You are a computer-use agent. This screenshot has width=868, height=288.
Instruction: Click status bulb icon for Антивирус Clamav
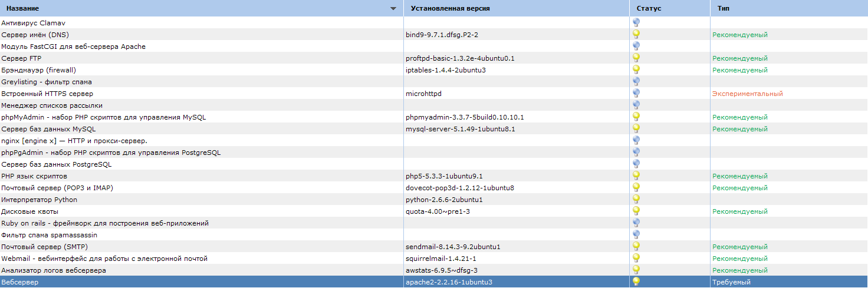[636, 22]
